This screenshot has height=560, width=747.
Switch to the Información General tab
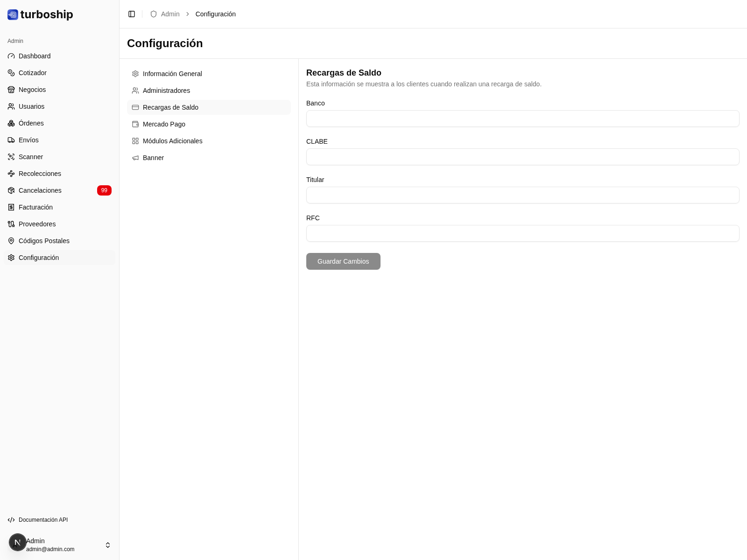pyautogui.click(x=172, y=74)
